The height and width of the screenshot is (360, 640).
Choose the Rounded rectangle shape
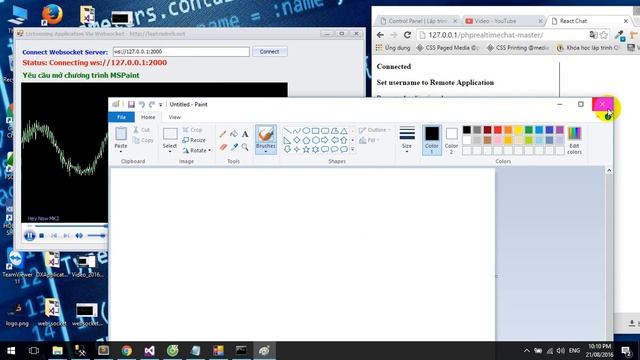click(325, 131)
